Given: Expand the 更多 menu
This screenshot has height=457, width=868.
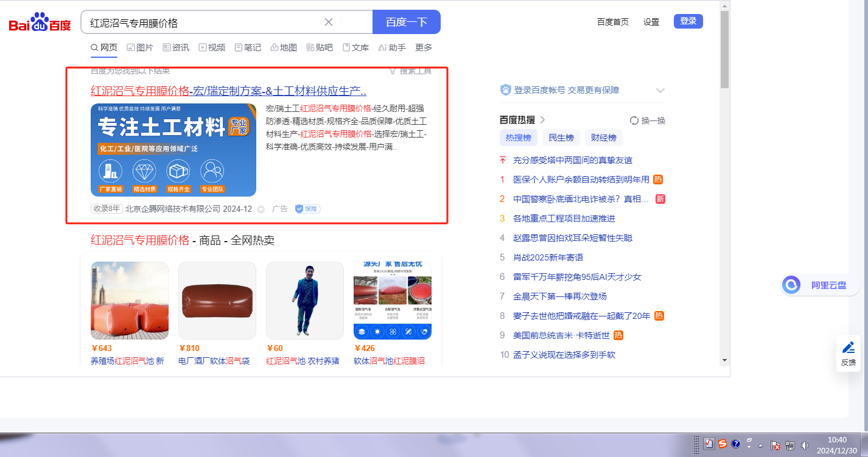Looking at the screenshot, I should click(x=424, y=47).
